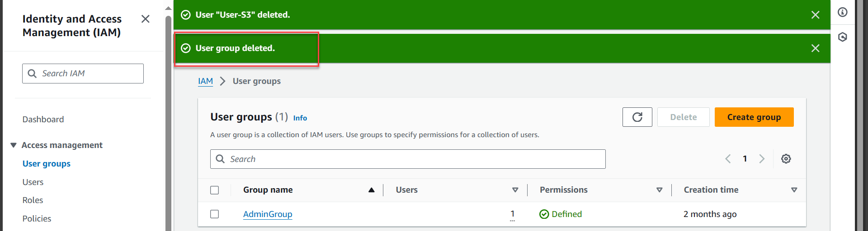The image size is (868, 231).
Task: Focus the user groups Search field
Action: [x=408, y=159]
